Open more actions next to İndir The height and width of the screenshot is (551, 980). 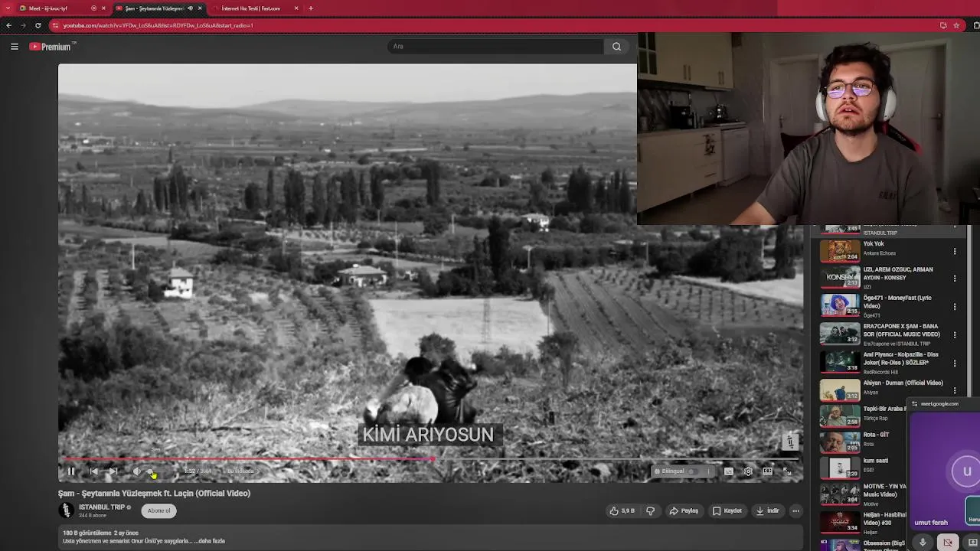point(795,510)
